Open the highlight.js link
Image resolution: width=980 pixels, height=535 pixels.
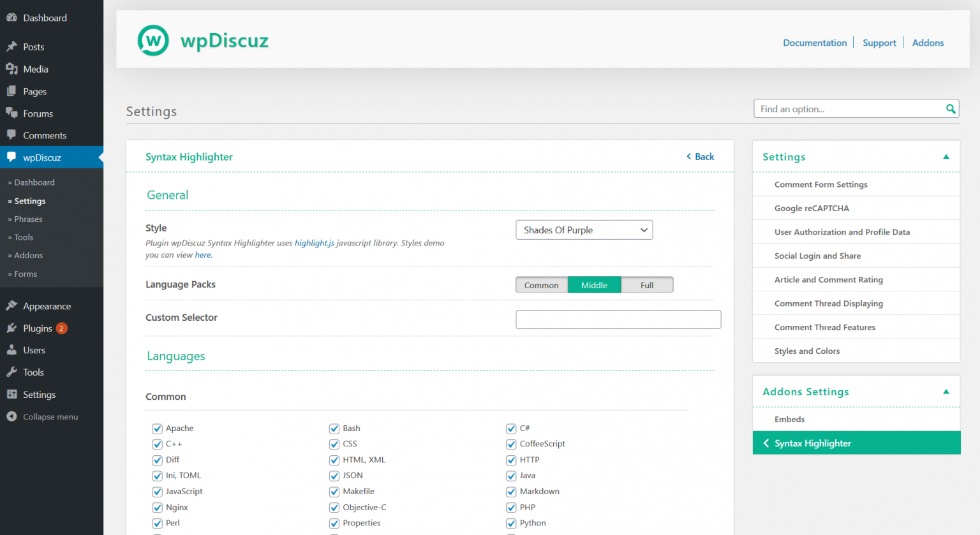[315, 243]
